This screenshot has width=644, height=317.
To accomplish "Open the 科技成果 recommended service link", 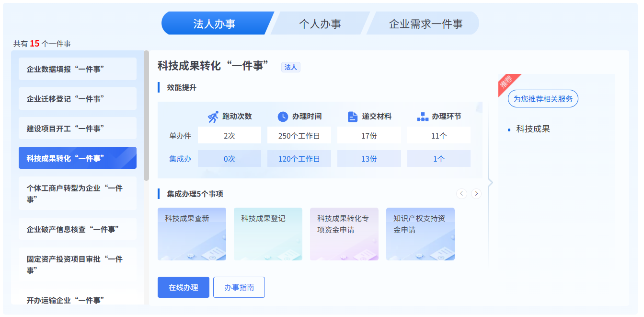I will [533, 129].
